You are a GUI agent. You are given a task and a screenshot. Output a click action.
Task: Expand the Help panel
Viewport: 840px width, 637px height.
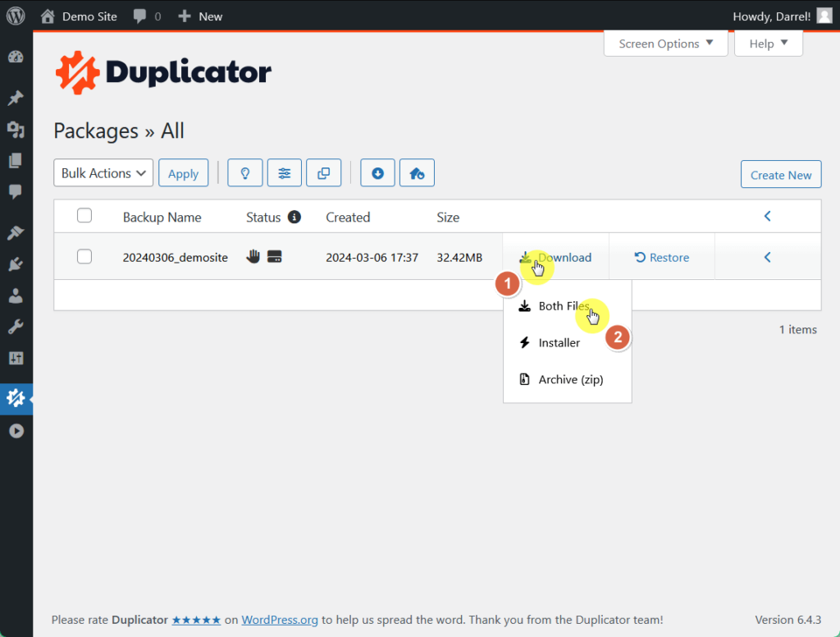tap(768, 44)
